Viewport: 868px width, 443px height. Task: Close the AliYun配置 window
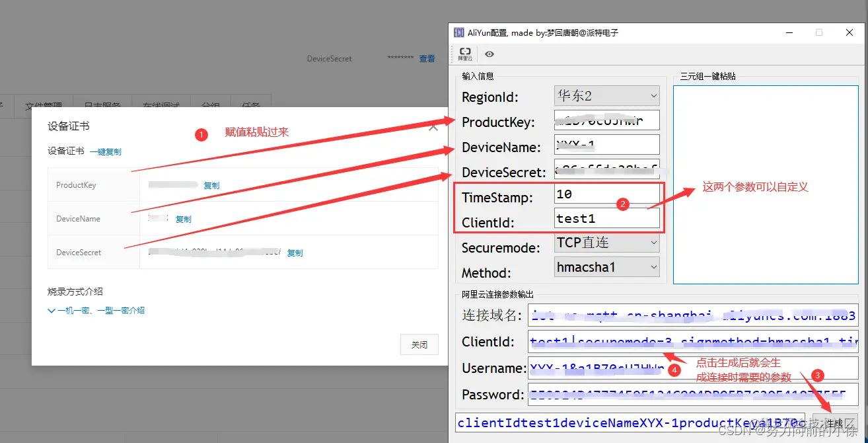tap(850, 32)
